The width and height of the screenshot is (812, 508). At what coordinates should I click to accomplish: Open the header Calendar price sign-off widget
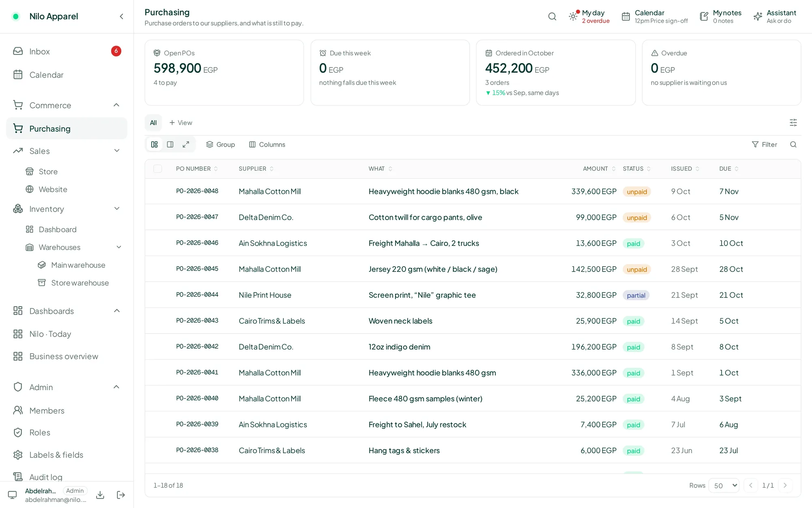[x=654, y=16]
